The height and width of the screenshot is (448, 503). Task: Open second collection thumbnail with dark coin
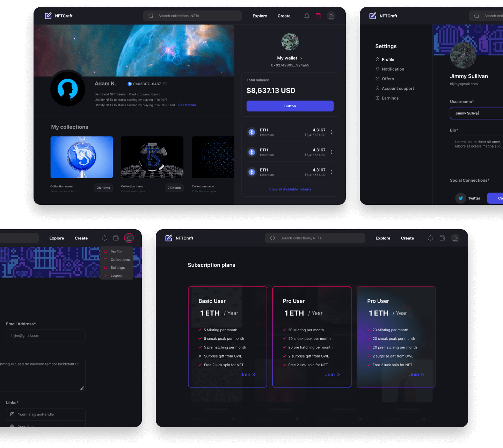152,157
